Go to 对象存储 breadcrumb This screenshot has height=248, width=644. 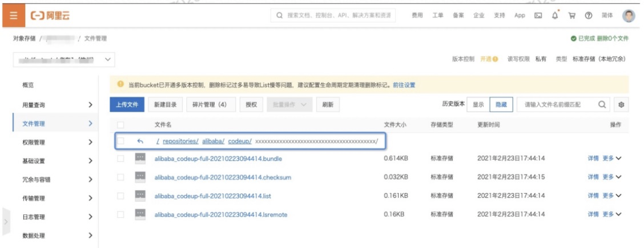tap(24, 39)
